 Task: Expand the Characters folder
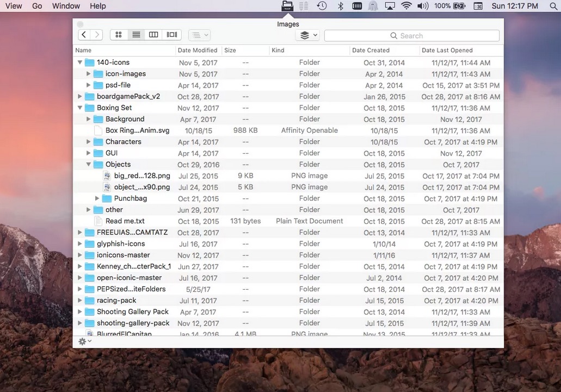[89, 141]
